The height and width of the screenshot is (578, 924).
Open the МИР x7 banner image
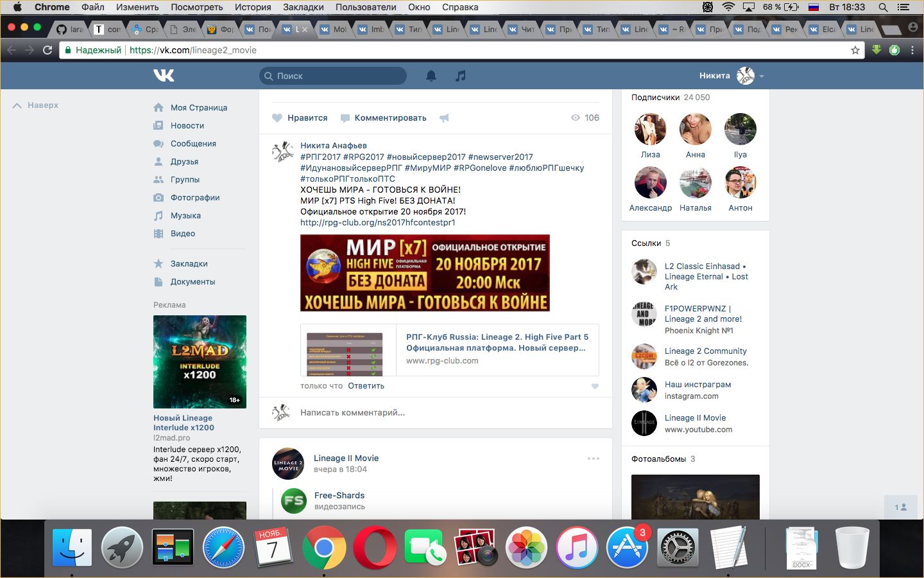[x=425, y=273]
